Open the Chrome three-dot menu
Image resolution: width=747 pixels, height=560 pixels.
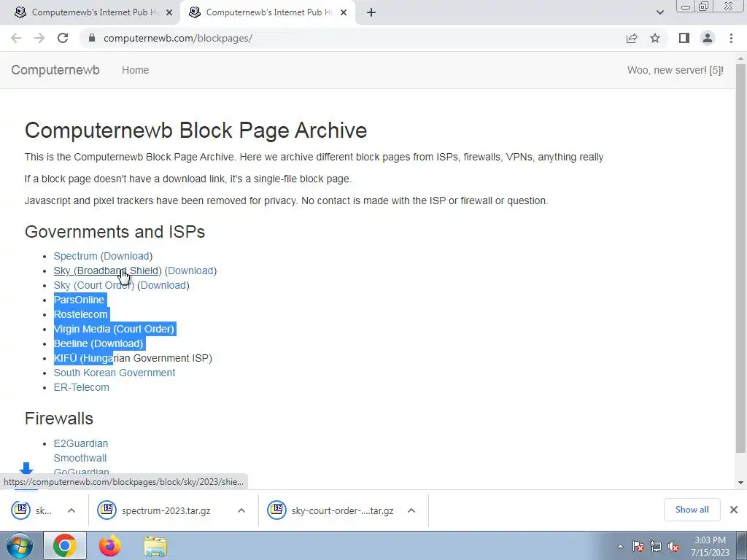pyautogui.click(x=731, y=38)
